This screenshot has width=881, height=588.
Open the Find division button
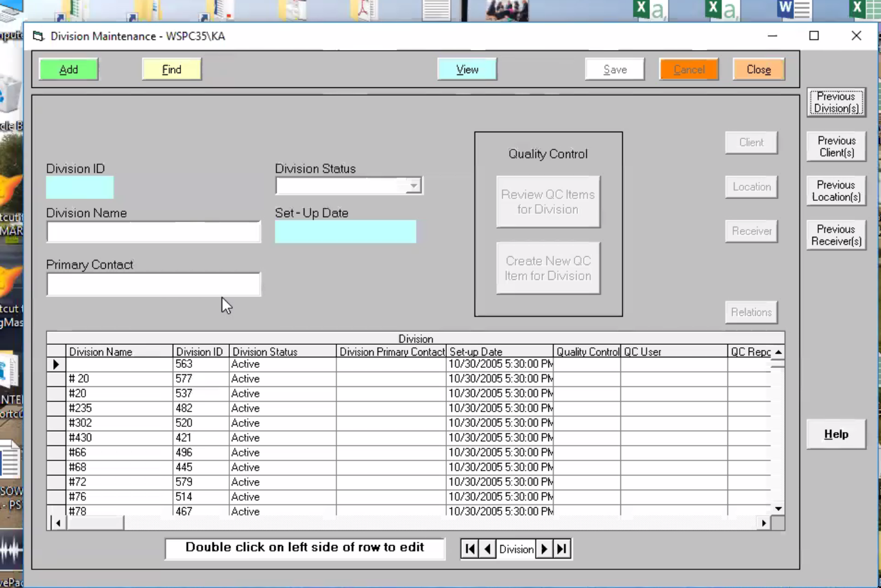tap(171, 69)
